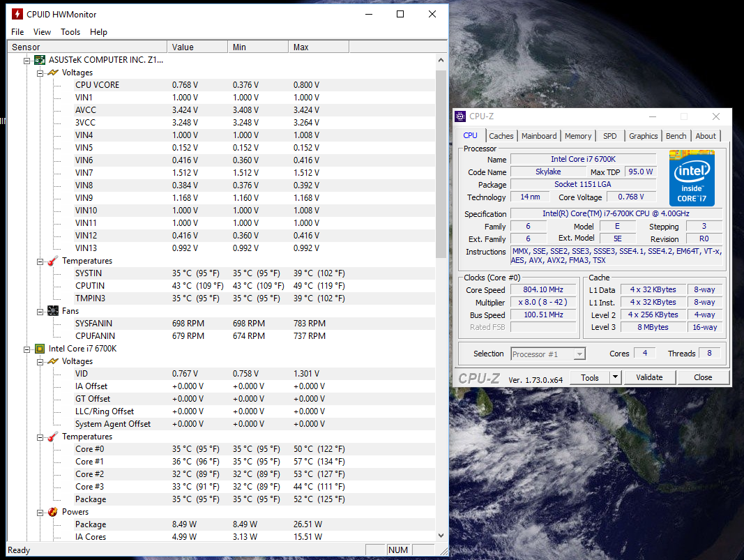This screenshot has height=560, width=744.
Task: Click the HWMonitor scrollbar down arrow
Action: click(x=441, y=536)
